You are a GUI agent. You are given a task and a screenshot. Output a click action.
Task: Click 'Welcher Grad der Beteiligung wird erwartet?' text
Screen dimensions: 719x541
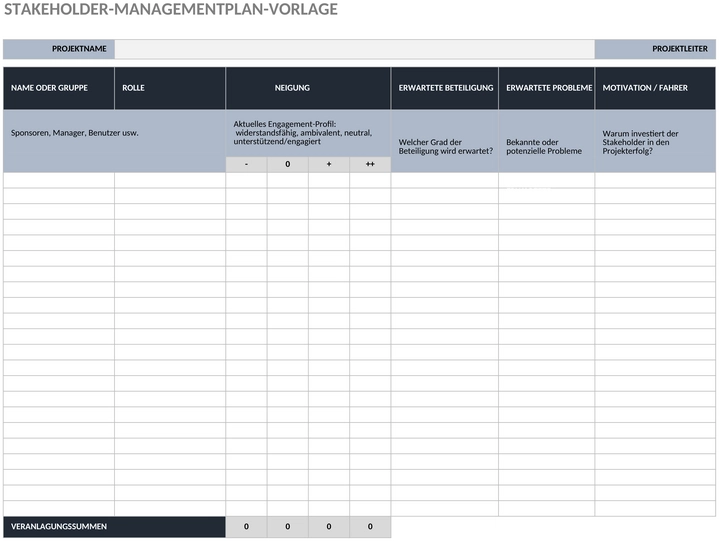coord(445,147)
